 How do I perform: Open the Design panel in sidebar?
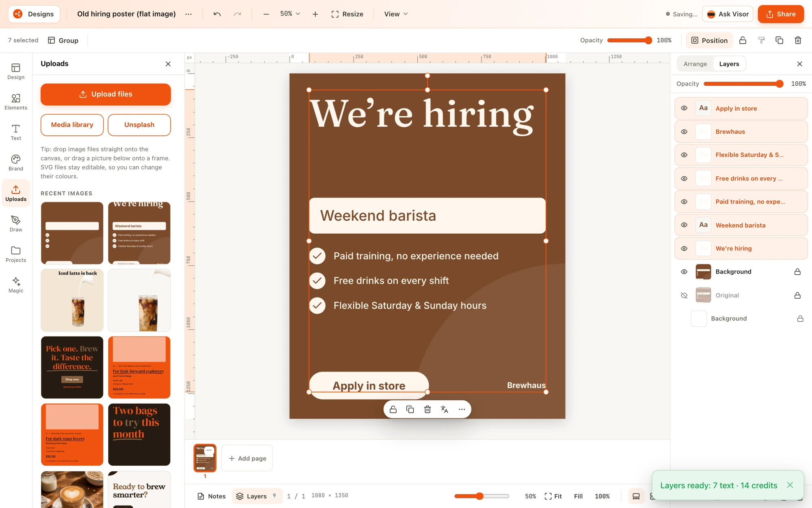pyautogui.click(x=16, y=71)
